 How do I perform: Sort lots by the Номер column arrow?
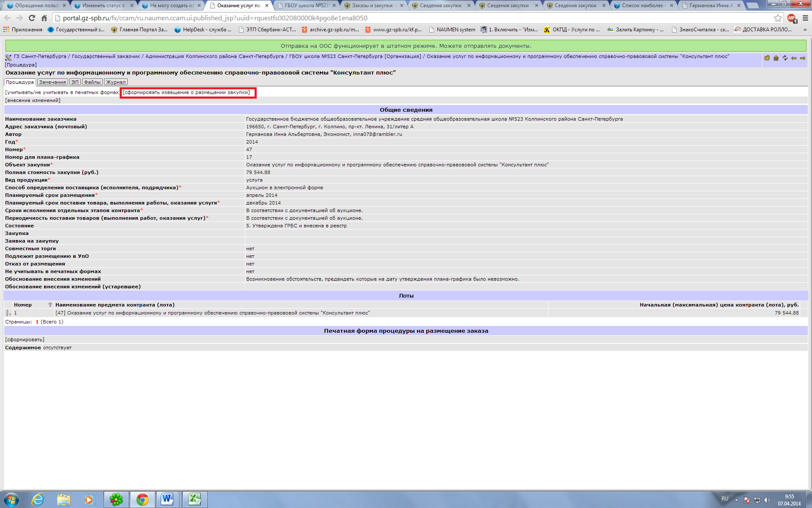tap(50, 305)
